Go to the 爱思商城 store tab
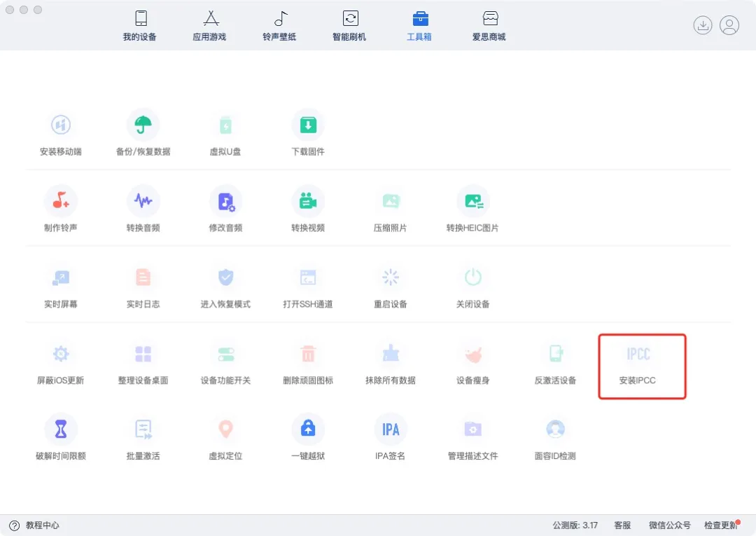This screenshot has width=756, height=536. [x=489, y=26]
